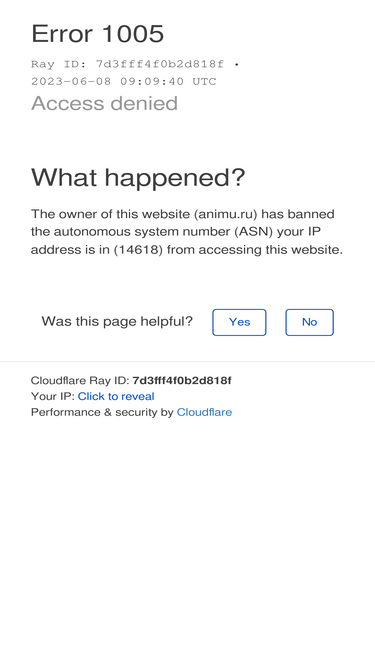Click the Performance & security by text
The height and width of the screenshot is (667, 375).
102,412
